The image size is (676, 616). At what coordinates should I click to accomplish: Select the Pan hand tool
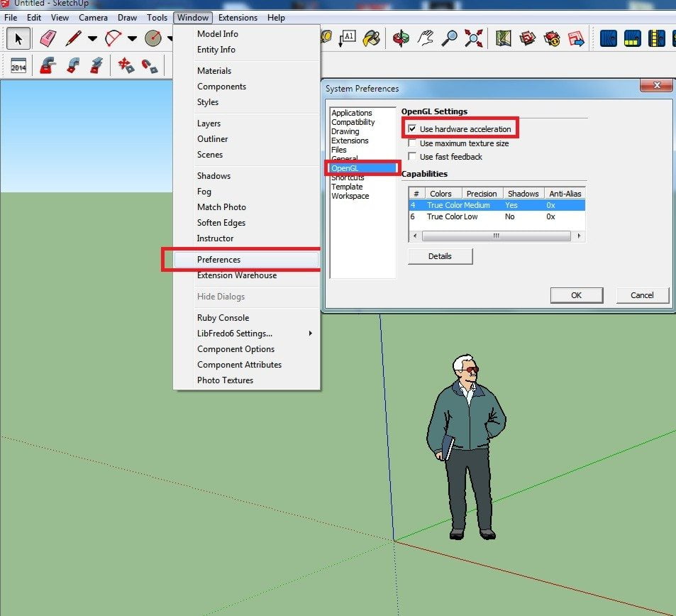point(426,38)
